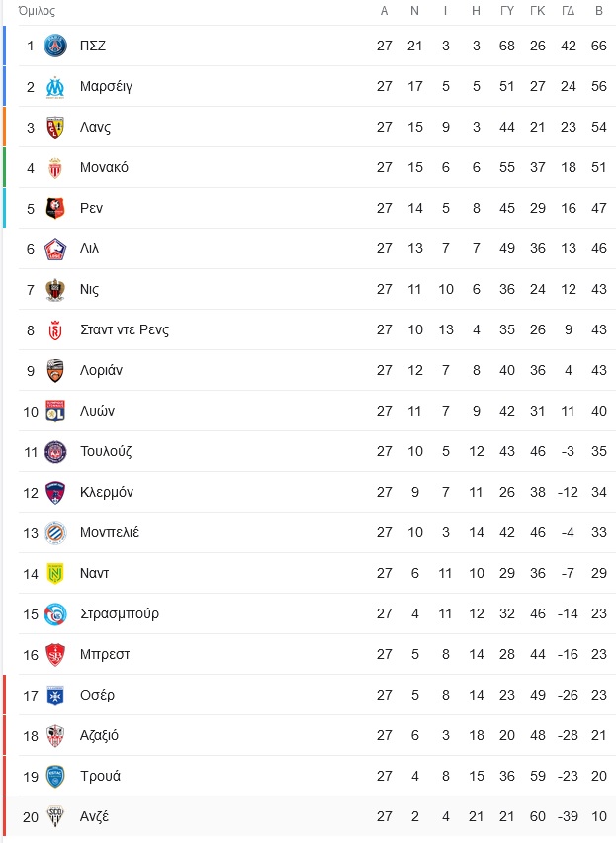
Task: Click the Β points column header
Action: (599, 11)
